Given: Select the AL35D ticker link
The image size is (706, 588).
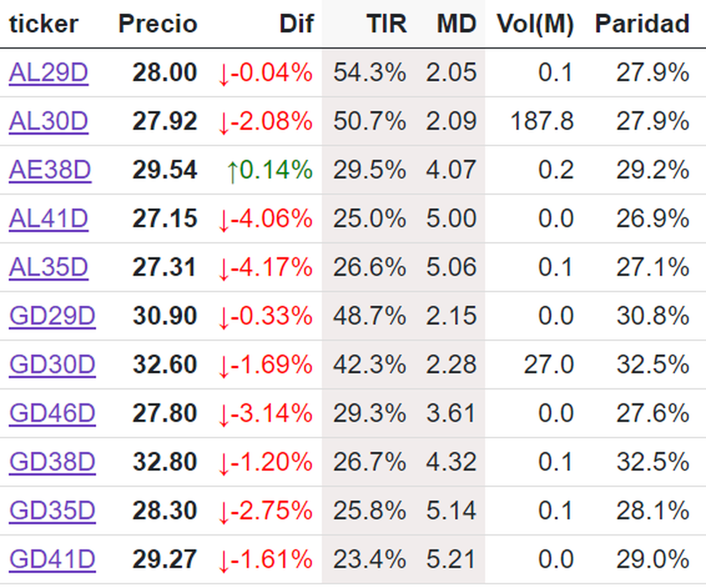Looking at the screenshot, I should 48,267.
